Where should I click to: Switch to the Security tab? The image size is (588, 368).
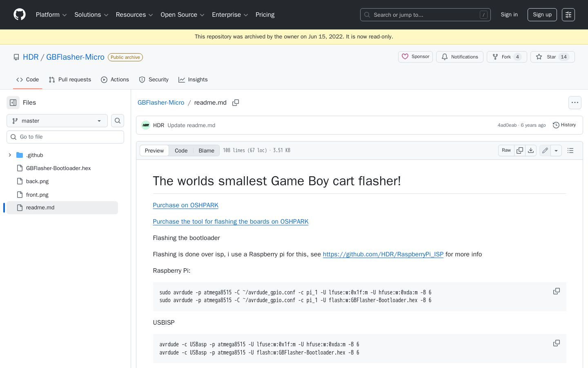[x=154, y=80]
